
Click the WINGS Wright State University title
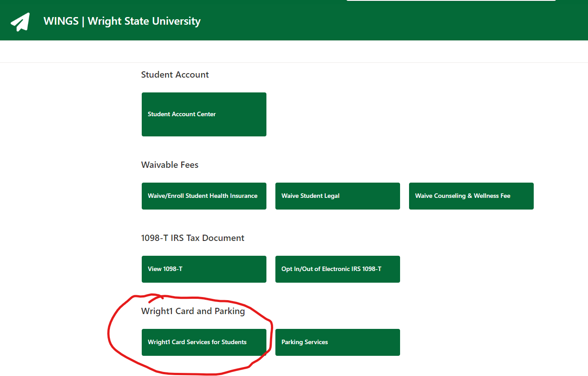pos(122,21)
